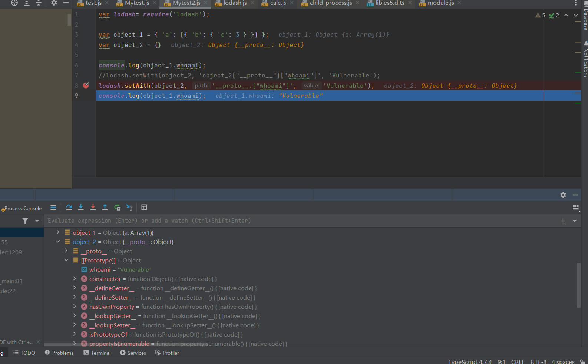
Task: Hide the project panel with minus icon
Action: (66, 3)
